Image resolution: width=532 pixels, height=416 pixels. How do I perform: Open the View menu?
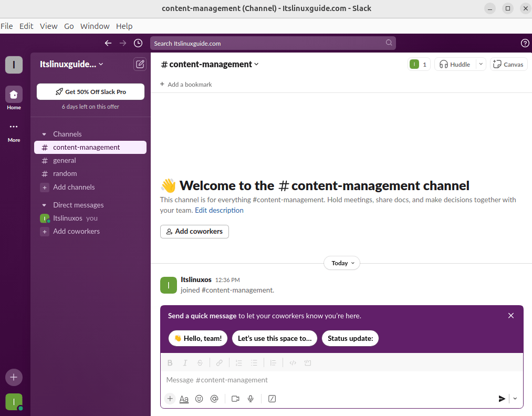pos(48,26)
